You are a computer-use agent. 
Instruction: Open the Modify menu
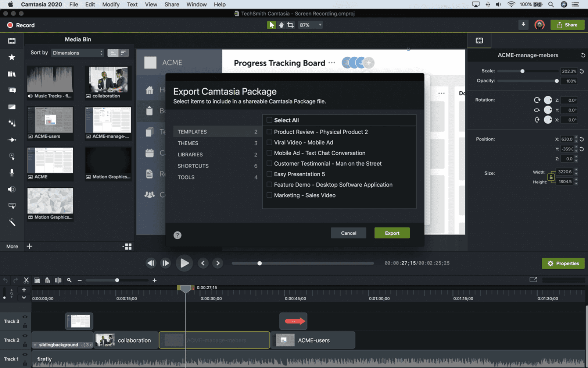(111, 4)
